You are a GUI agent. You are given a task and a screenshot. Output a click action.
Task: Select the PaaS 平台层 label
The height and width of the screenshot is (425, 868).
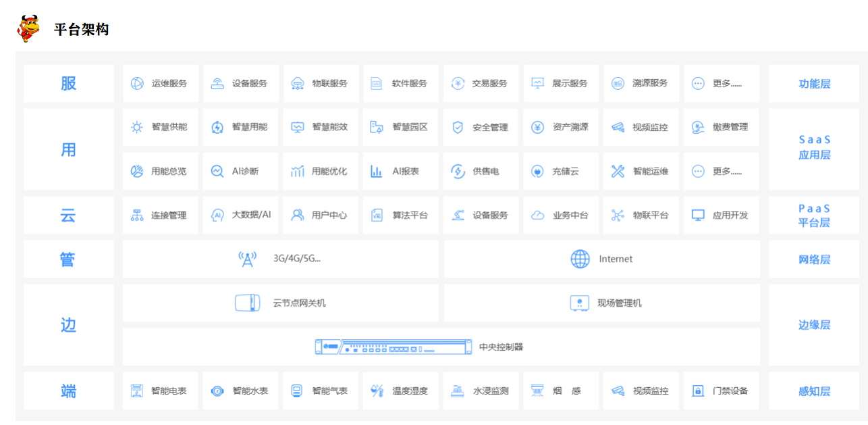pos(814,216)
